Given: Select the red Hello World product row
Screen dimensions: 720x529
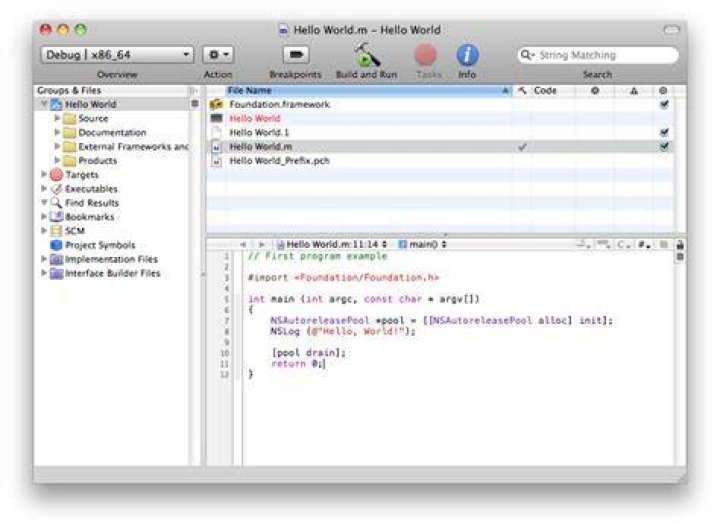Looking at the screenshot, I should coord(440,118).
